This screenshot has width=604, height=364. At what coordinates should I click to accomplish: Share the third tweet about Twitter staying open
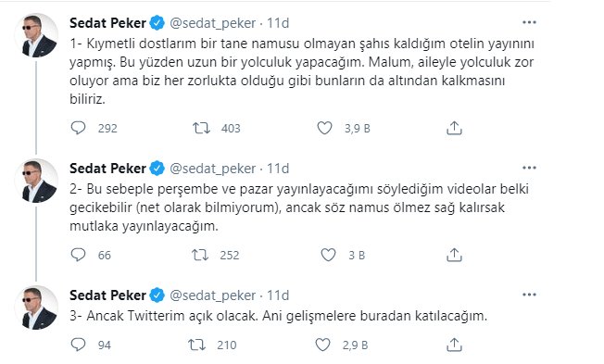(454, 345)
